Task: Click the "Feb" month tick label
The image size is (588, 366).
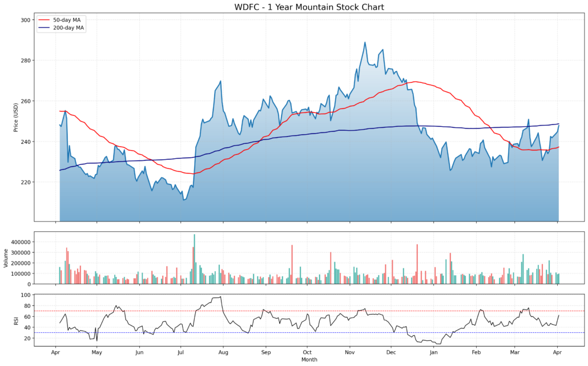Action: tap(476, 352)
